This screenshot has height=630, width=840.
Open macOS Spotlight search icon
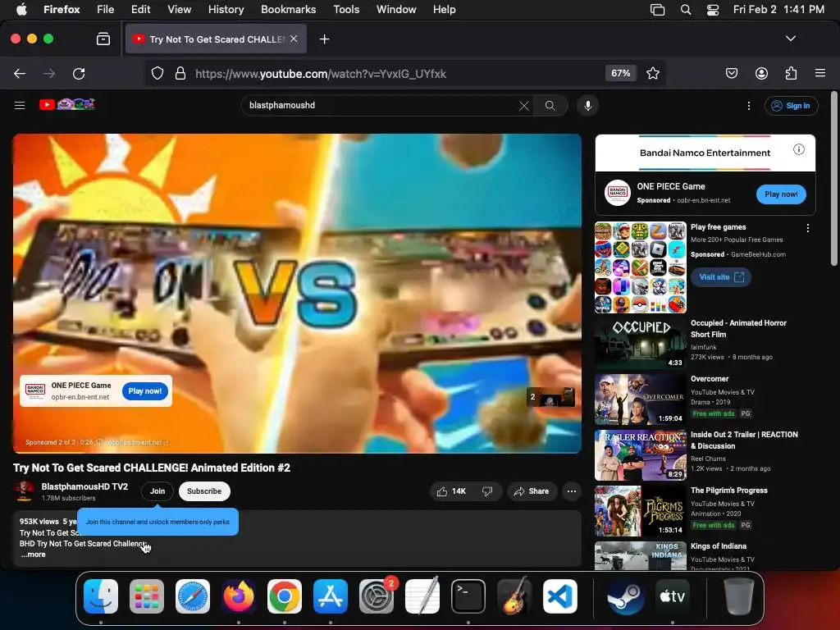point(685,10)
